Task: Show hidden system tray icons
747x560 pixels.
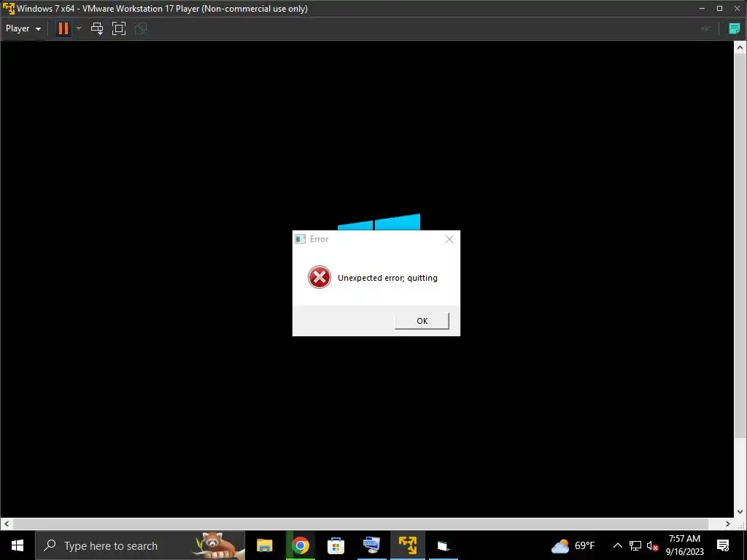Action: tap(617, 545)
